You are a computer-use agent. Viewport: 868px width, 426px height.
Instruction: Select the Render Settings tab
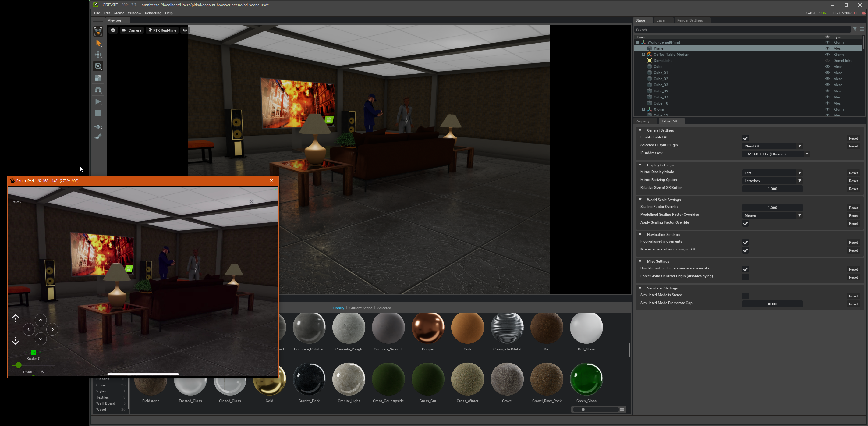point(690,20)
